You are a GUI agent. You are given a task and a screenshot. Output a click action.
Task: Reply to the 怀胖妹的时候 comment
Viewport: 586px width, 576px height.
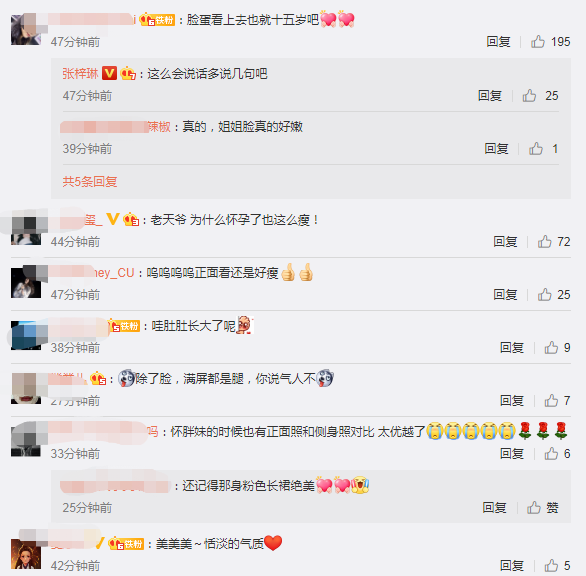(512, 454)
